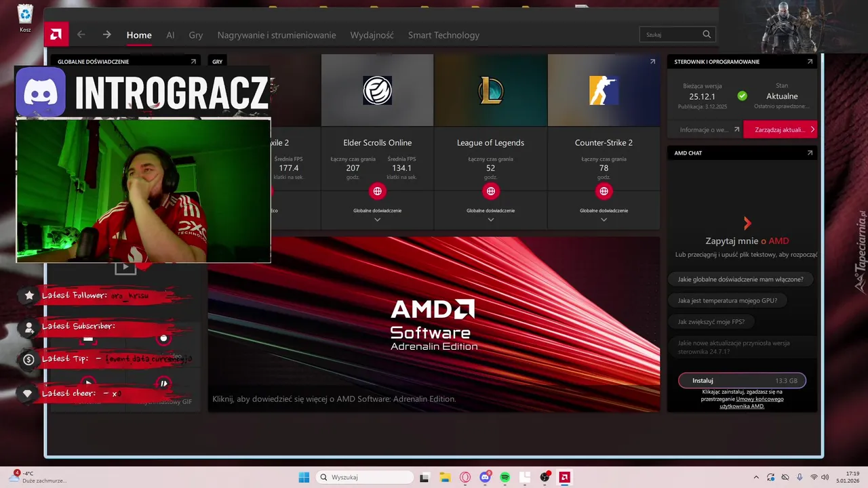Open Opera browser from the taskbar
Viewport: 868px width, 488px height.
[465, 477]
